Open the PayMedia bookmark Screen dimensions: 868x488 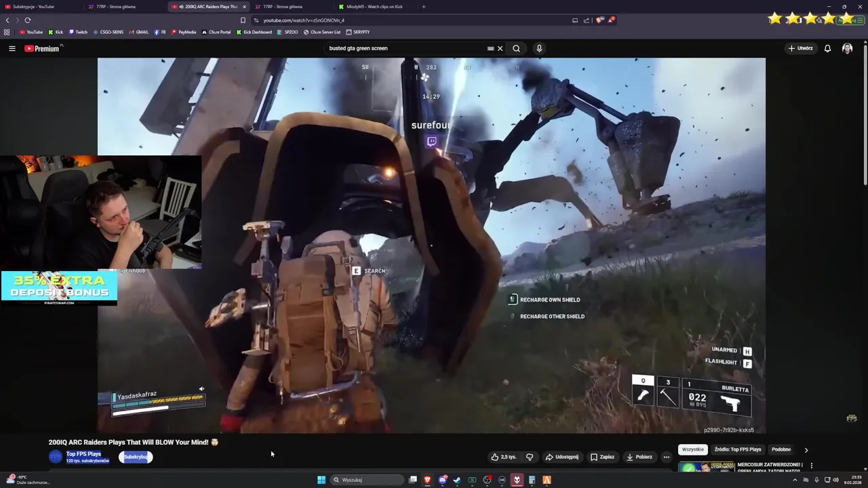pyautogui.click(x=184, y=32)
